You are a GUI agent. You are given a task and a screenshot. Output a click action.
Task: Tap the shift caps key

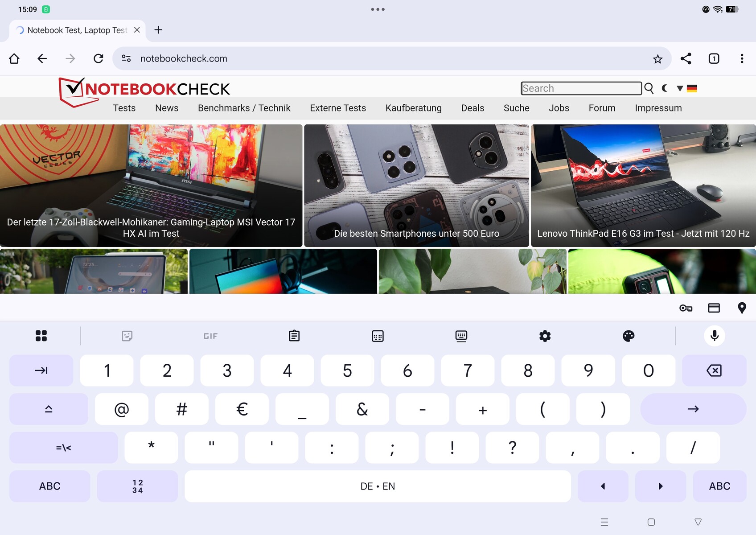click(49, 409)
